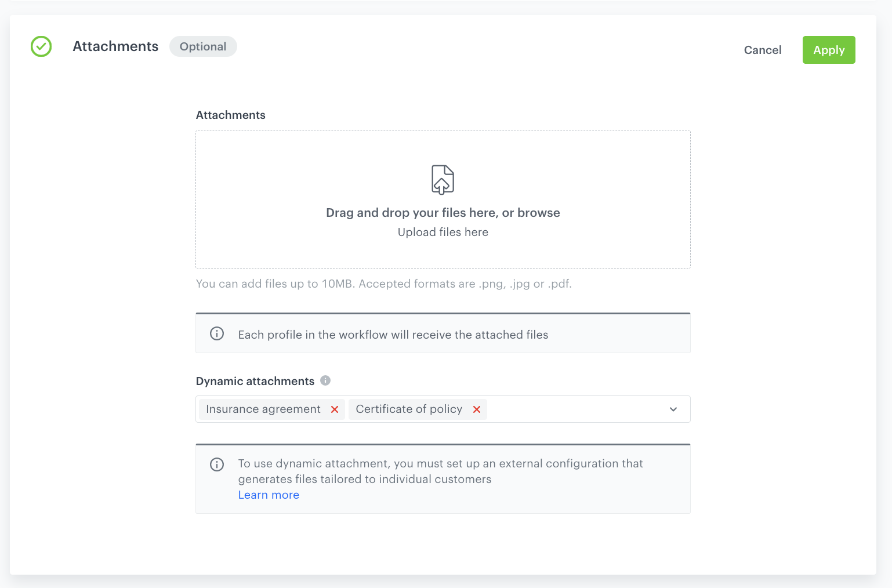Remove the Insurance agreement tag
This screenshot has width=892, height=588.
point(335,409)
